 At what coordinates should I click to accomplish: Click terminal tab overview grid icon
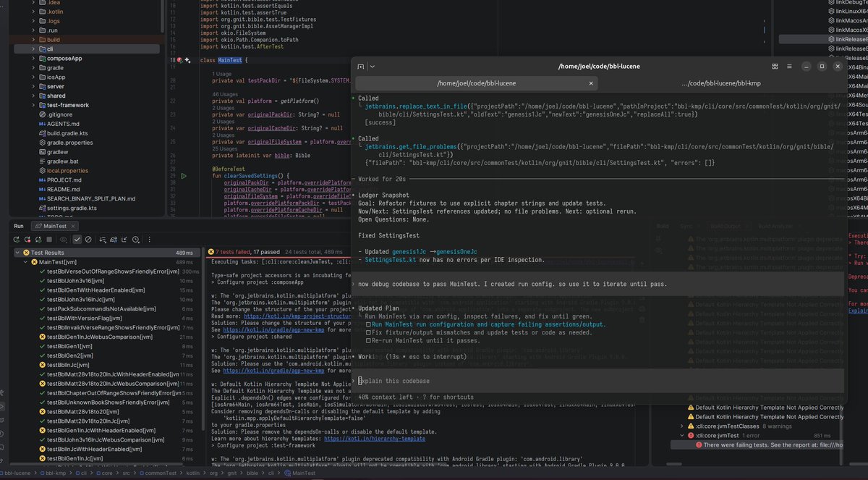(x=775, y=66)
